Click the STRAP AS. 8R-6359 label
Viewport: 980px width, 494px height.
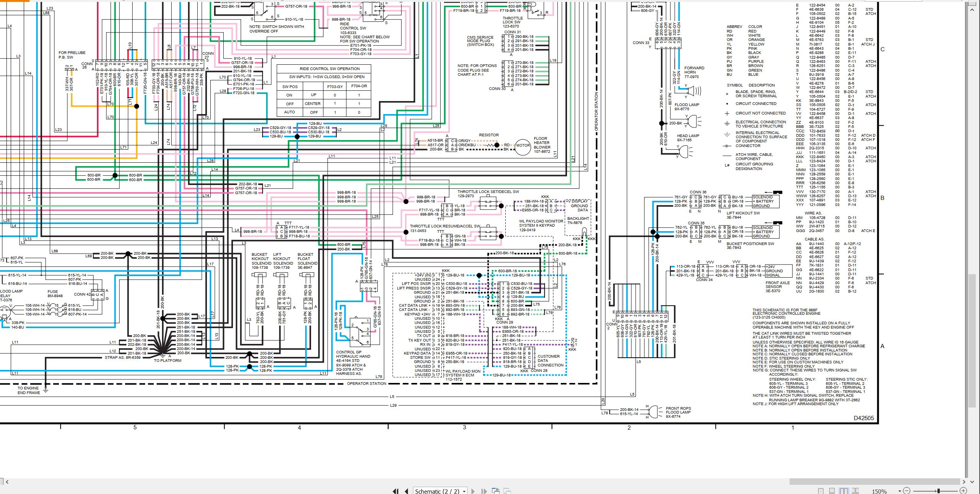click(123, 358)
